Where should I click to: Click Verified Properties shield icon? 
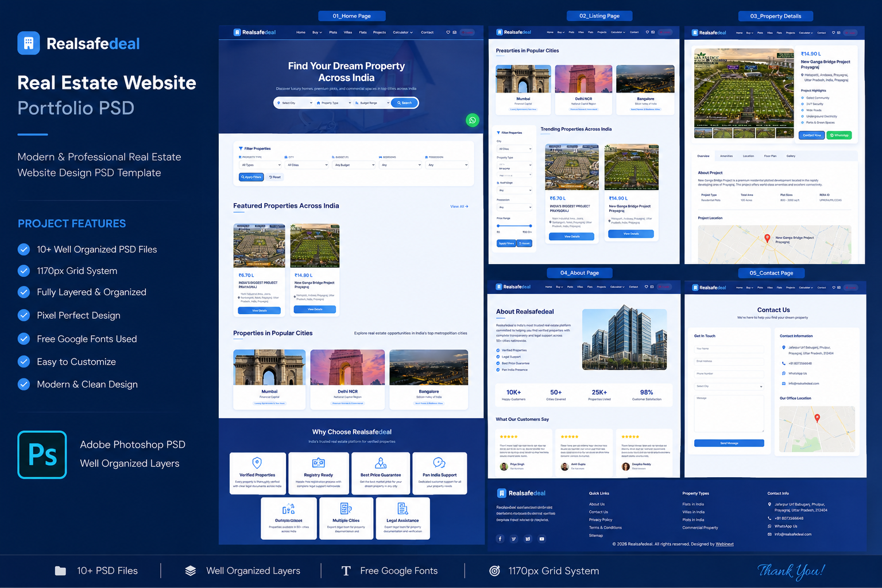257,463
